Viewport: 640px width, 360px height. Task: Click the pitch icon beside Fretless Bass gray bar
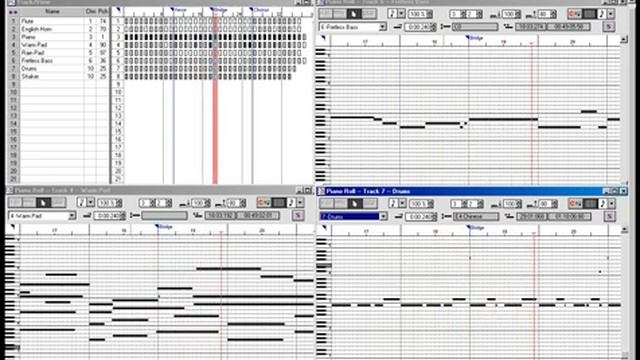446,27
